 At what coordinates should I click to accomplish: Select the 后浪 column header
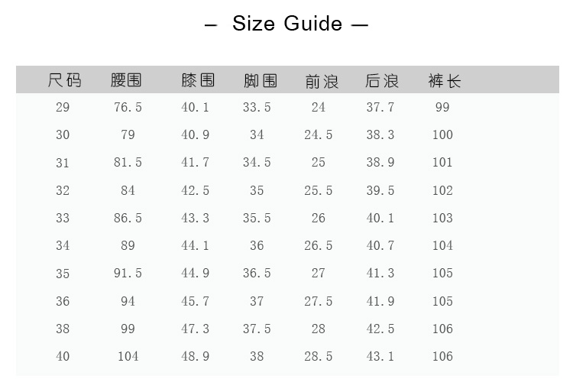[x=382, y=80]
